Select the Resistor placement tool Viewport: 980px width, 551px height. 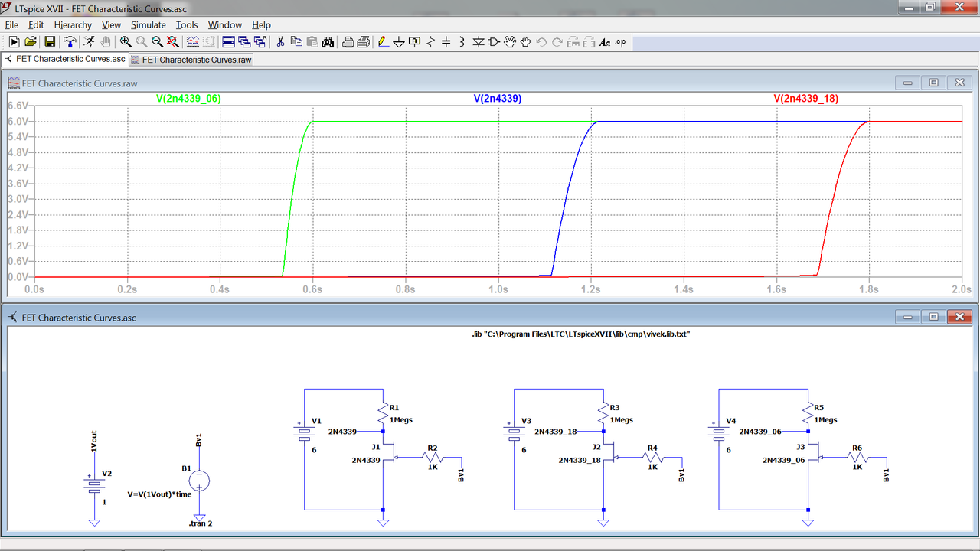pos(430,42)
